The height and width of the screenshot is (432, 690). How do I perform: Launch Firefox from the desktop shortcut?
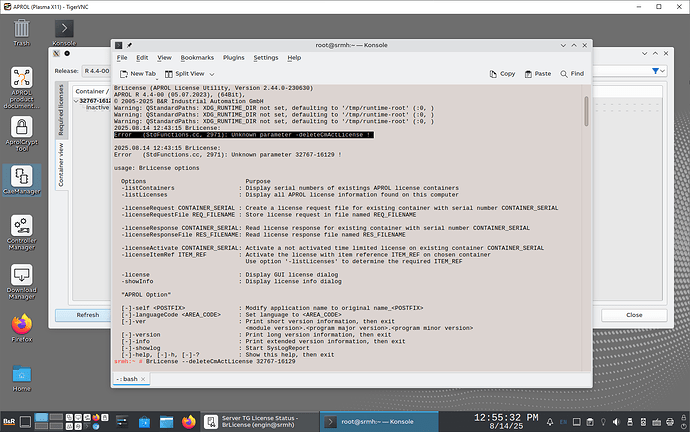point(22,328)
